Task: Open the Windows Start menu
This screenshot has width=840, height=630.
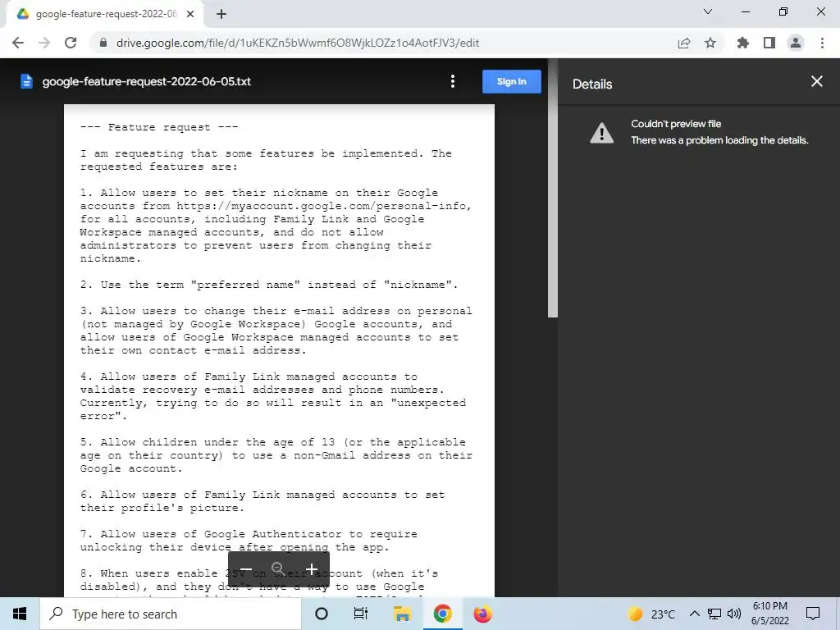Action: coord(20,614)
